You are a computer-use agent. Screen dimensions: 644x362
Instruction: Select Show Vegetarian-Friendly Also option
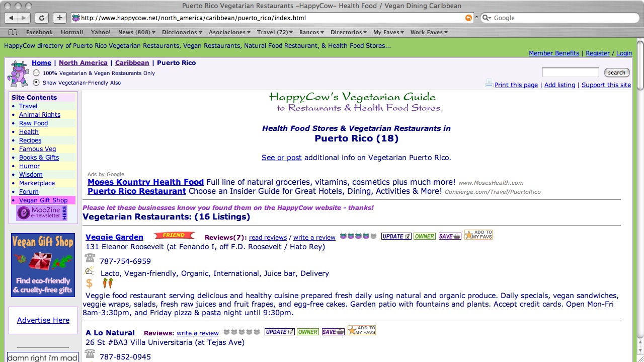pyautogui.click(x=36, y=83)
